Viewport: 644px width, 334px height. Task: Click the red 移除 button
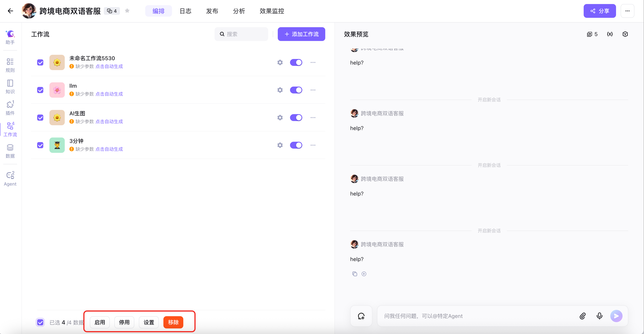[x=173, y=322]
